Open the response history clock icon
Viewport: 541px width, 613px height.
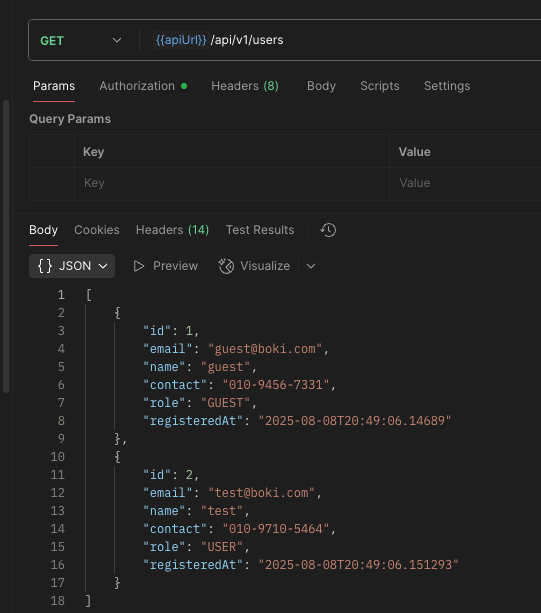328,230
